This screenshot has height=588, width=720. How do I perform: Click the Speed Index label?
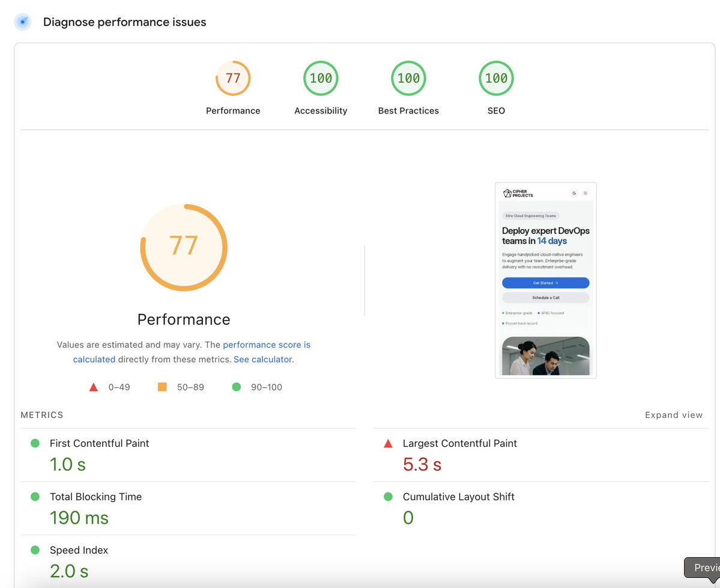[x=79, y=550]
